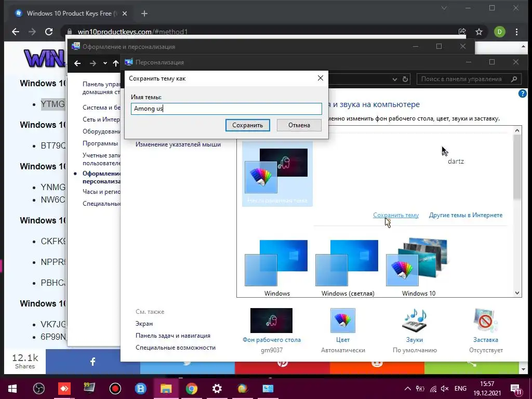Open Фон рабочего стола settings icon
Screen dimensions: 532x399
pos(271,321)
